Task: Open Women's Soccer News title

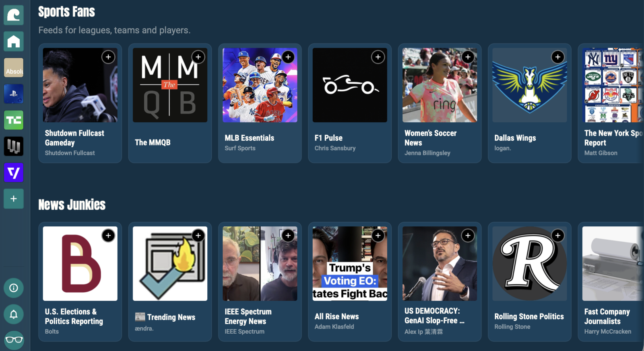Action: tap(431, 138)
